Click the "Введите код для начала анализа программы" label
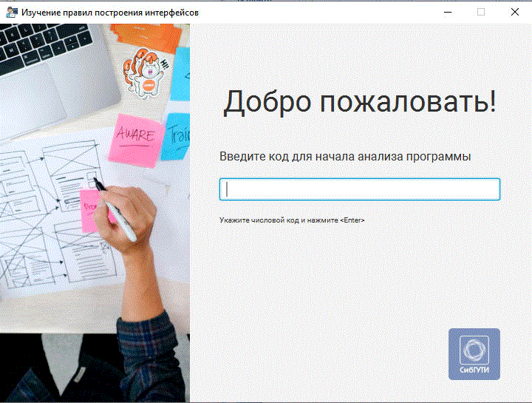The width and height of the screenshot is (532, 403). [345, 157]
